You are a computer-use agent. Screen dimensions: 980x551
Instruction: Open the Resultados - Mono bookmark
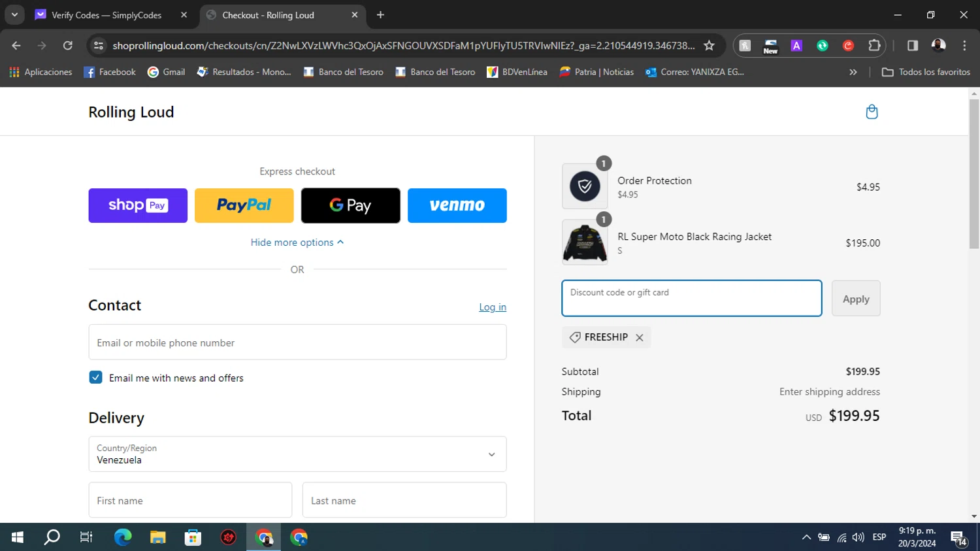tap(244, 72)
